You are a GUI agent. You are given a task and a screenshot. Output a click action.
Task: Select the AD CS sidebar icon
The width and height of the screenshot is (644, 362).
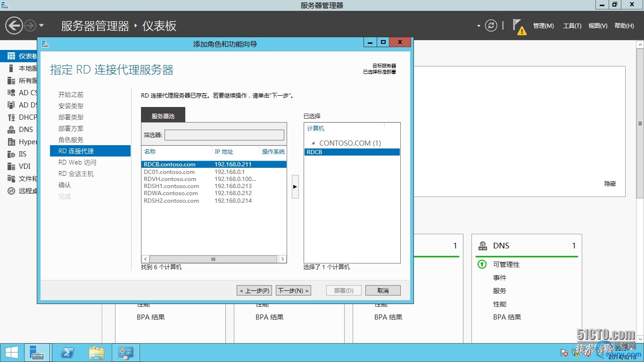coord(11,93)
